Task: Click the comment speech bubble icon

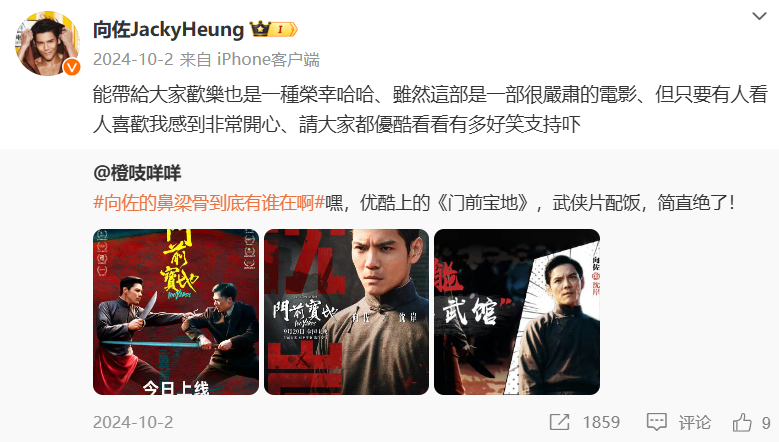Action: 656,422
